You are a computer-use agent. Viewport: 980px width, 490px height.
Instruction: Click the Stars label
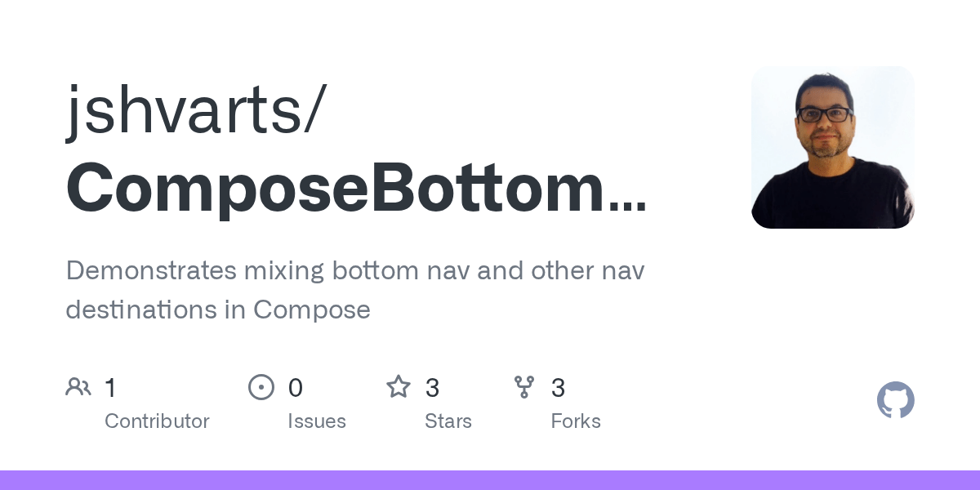point(448,421)
